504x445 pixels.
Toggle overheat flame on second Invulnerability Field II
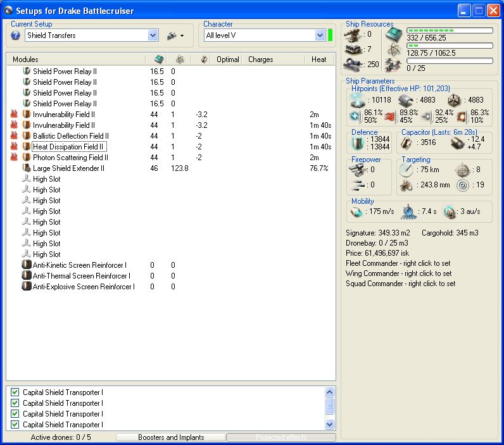[14, 125]
